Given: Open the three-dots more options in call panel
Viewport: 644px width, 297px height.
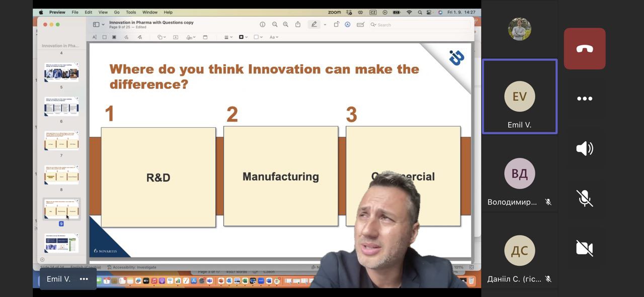Looking at the screenshot, I should tap(584, 98).
